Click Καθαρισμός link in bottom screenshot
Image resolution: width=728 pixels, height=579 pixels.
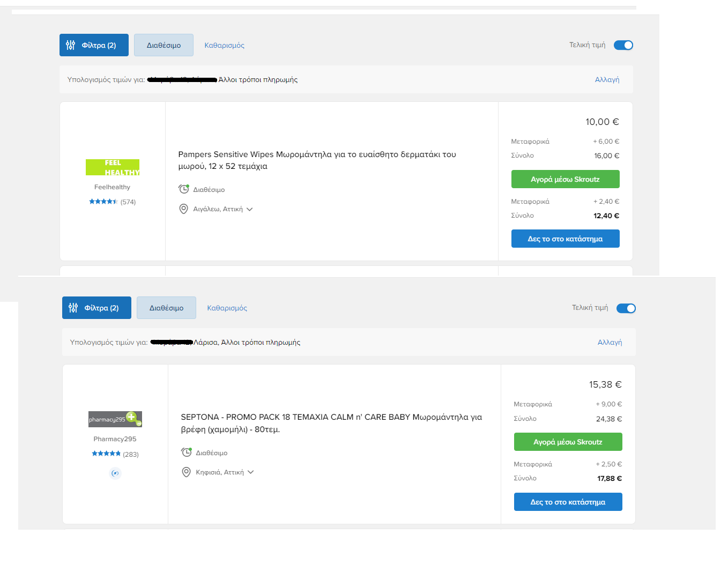coord(227,308)
